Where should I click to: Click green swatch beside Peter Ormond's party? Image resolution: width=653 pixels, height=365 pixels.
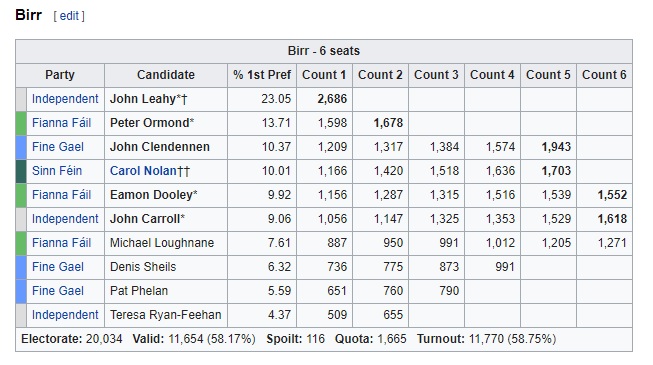(21, 123)
